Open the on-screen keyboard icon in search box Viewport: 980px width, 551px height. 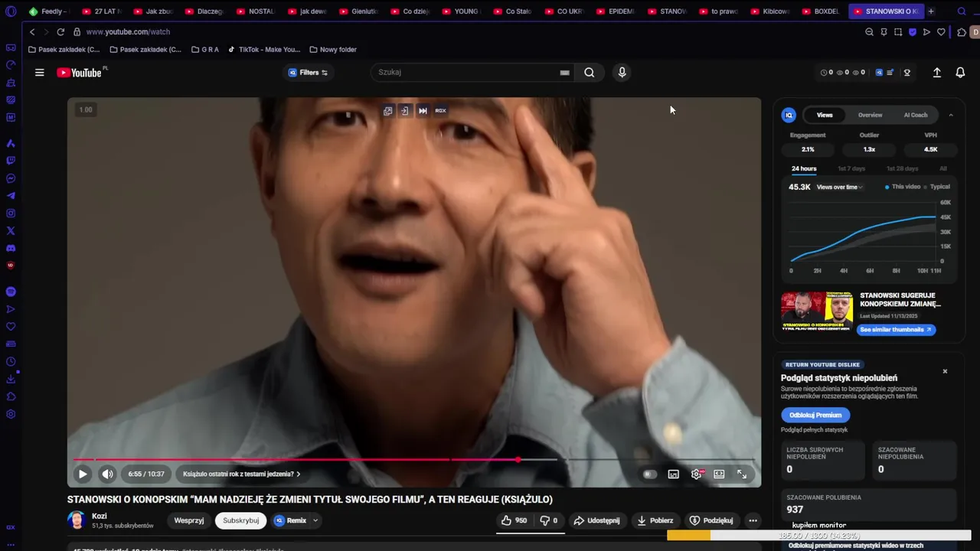coord(564,73)
